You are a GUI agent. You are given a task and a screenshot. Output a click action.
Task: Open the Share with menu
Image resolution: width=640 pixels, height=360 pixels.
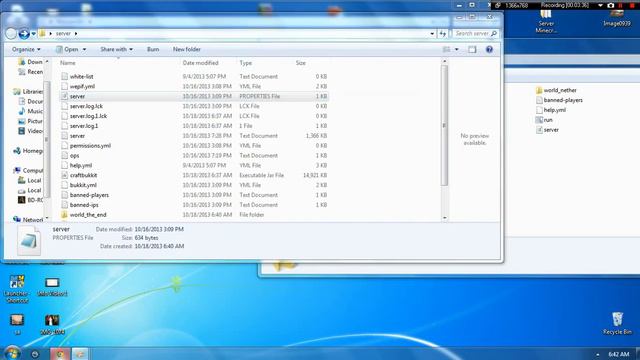point(116,49)
